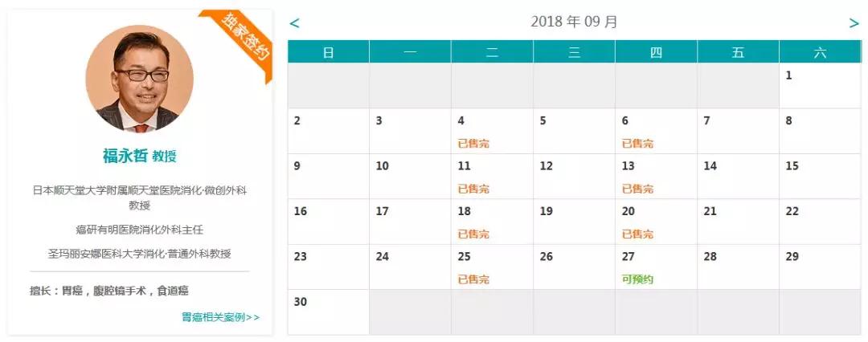Click the orange 独家签约 ribbon badge
Screen dimensions: 868x342
[x=242, y=40]
